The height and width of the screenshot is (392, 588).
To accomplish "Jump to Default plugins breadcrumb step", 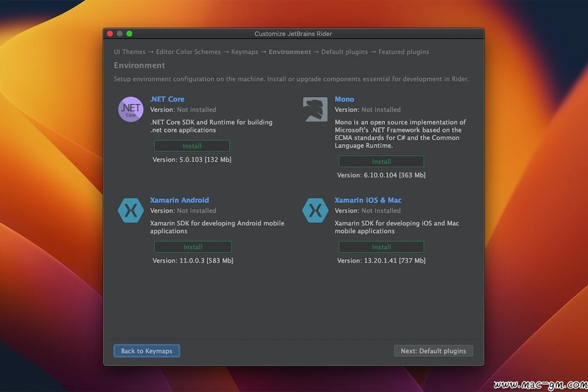I will [x=344, y=52].
